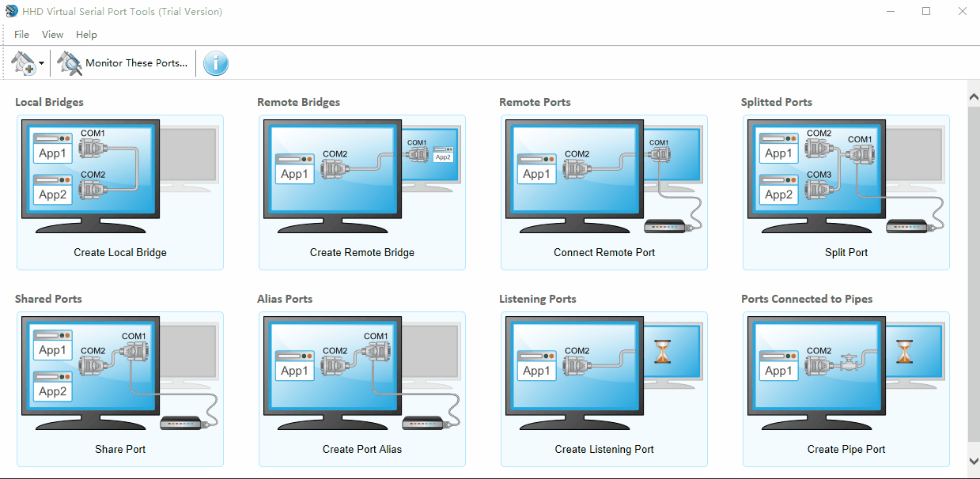The image size is (980, 479).
Task: Select the Connect Remote Port illustration
Action: coord(604,177)
